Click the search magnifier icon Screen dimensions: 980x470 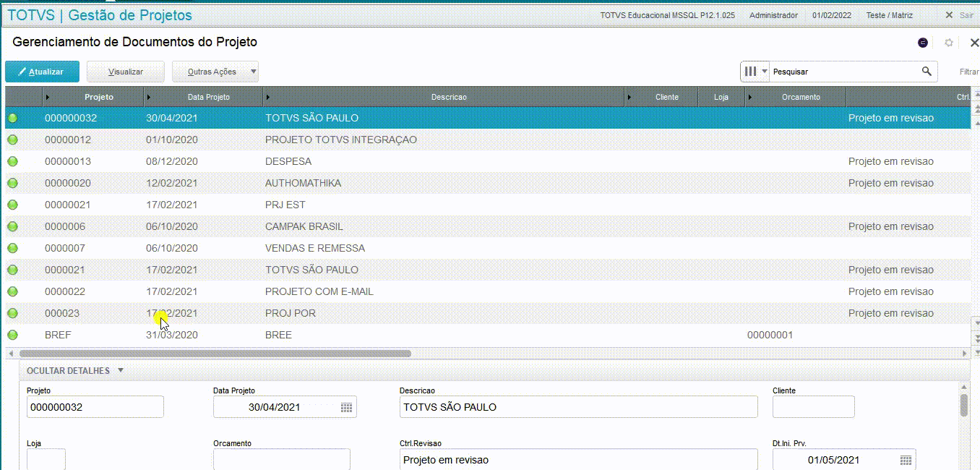927,72
